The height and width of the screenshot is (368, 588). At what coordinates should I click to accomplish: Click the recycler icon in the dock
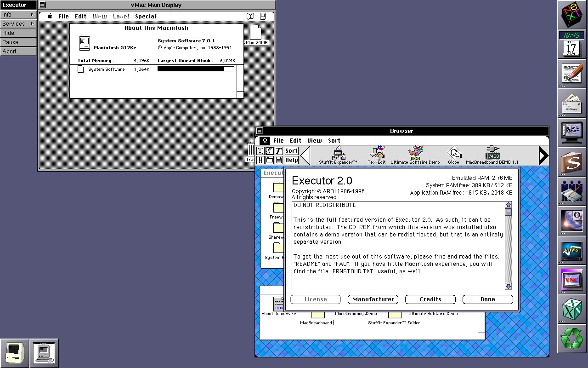click(571, 339)
